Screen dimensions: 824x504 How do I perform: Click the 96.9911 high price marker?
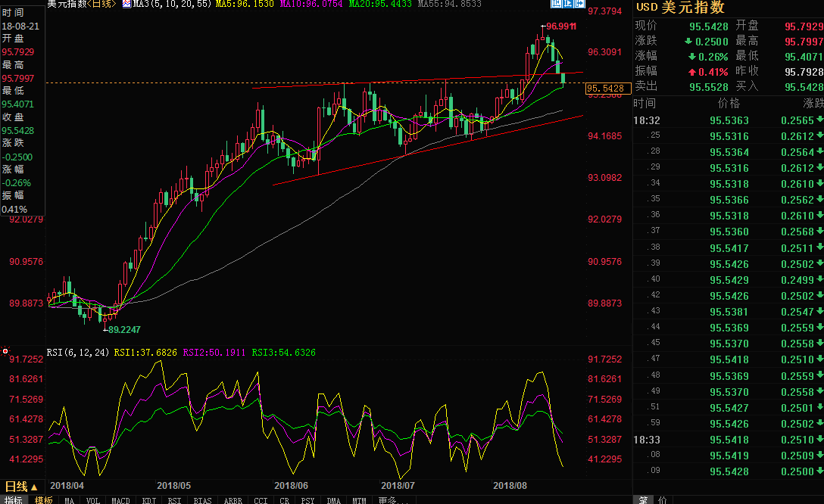[x=560, y=26]
